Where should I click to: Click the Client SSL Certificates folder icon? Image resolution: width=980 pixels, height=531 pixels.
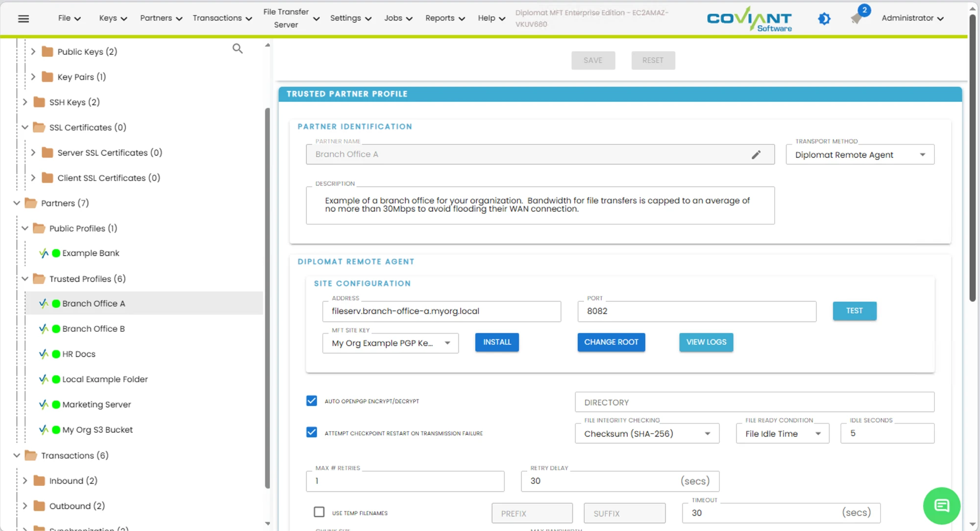click(x=48, y=178)
